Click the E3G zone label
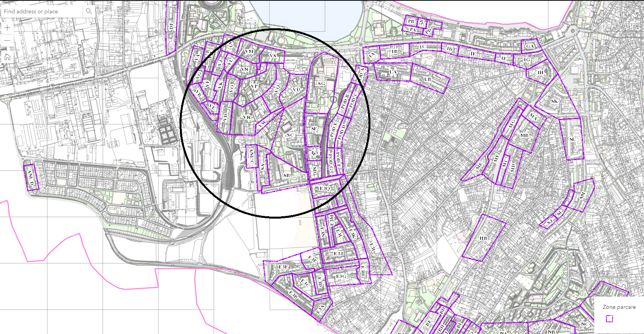 [x=341, y=276]
